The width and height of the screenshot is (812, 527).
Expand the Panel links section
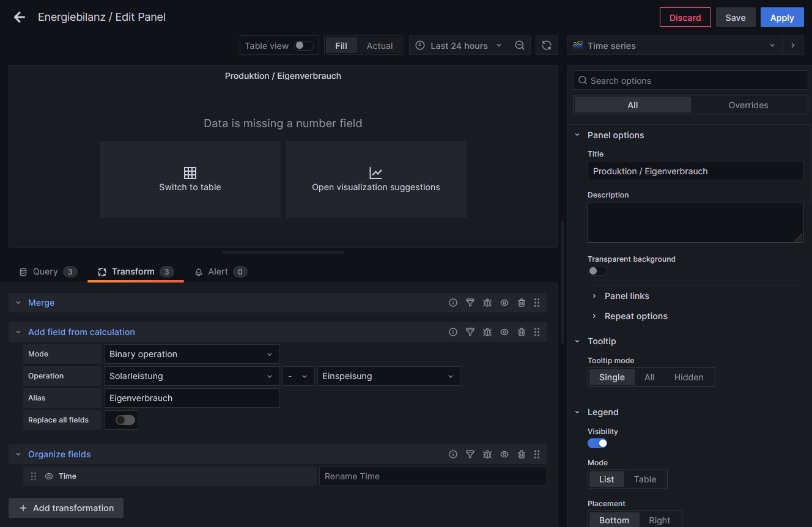click(x=627, y=296)
